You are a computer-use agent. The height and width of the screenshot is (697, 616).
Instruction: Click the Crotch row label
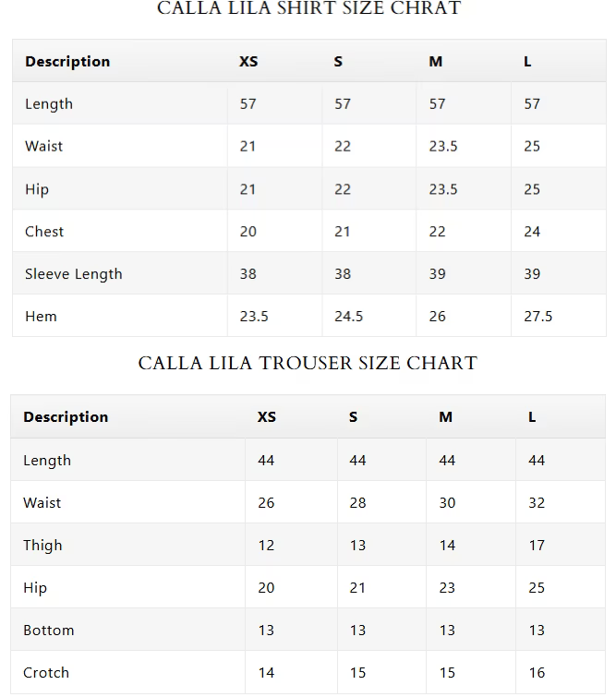point(46,673)
